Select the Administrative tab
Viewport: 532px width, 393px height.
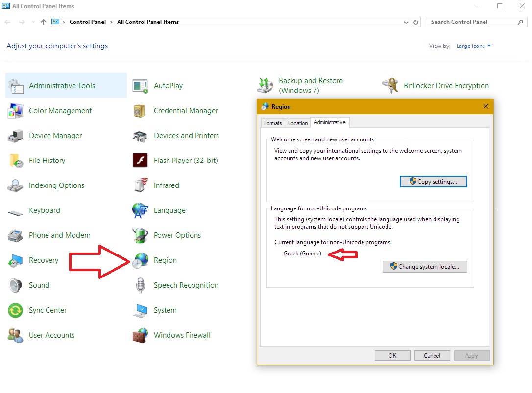(x=330, y=122)
